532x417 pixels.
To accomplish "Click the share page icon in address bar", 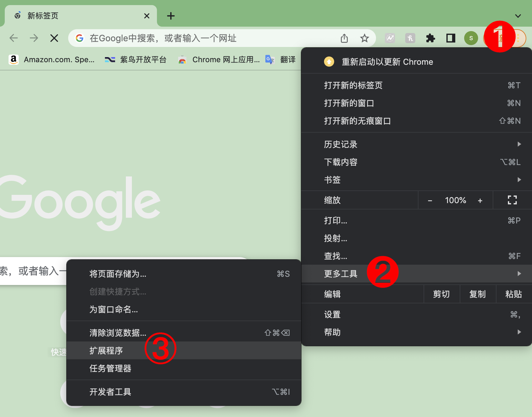I will (344, 38).
